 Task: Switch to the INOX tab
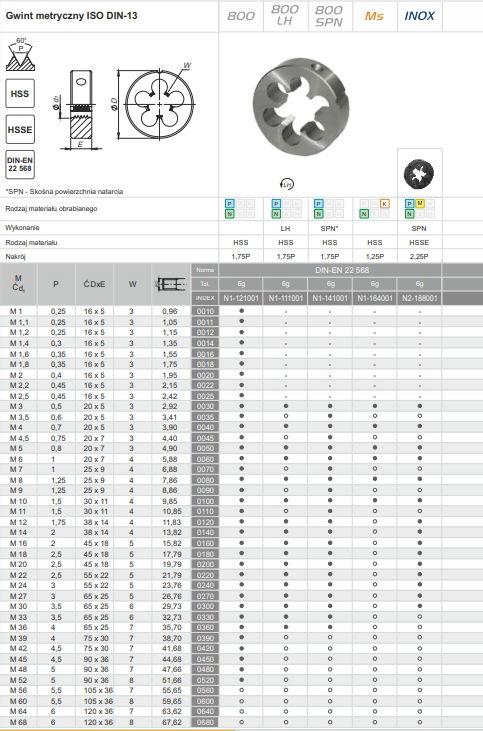click(x=420, y=16)
